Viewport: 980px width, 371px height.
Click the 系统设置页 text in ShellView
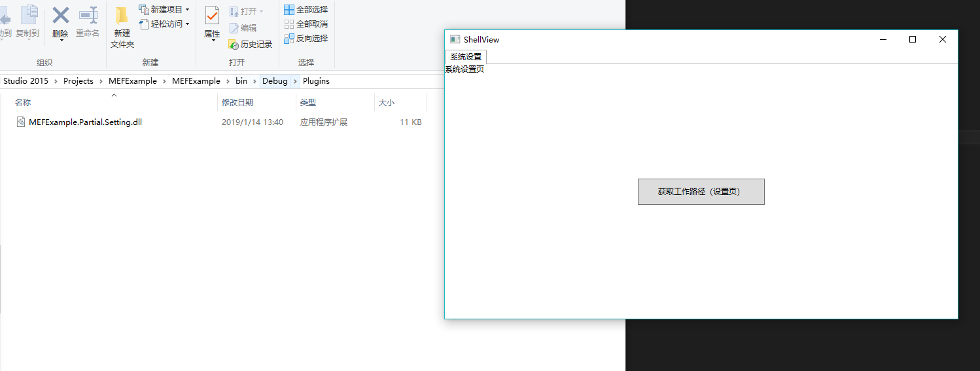(x=464, y=69)
